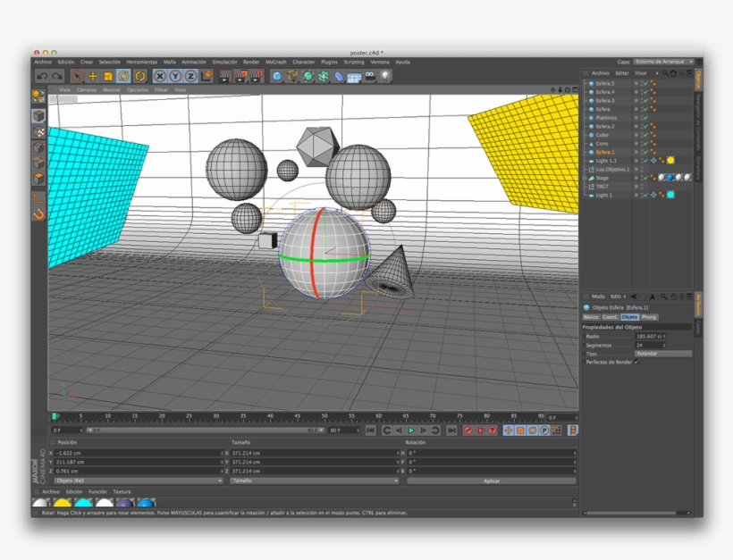
Task: Add a cube primitive object
Action: click(x=277, y=77)
